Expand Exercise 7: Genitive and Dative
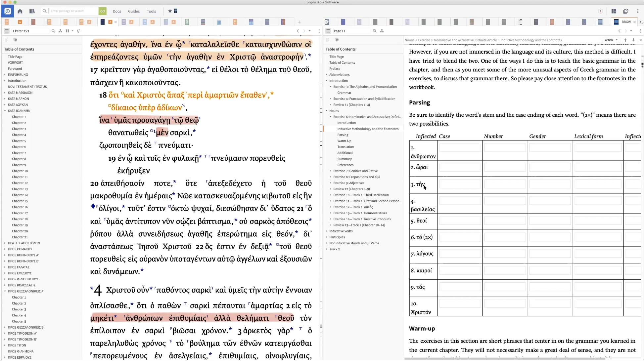 [330, 171]
